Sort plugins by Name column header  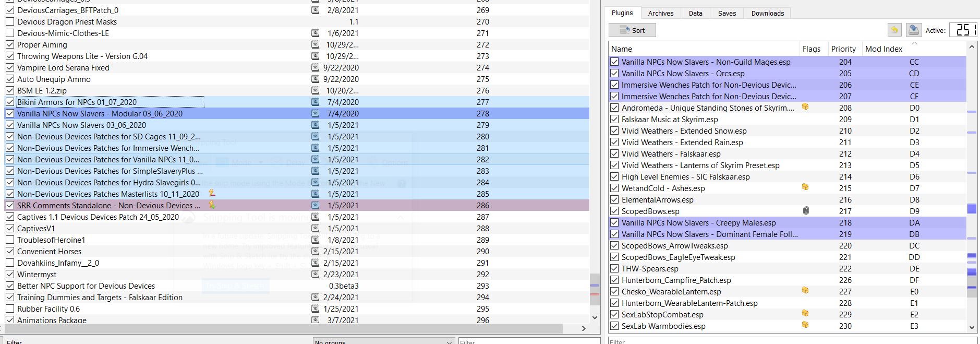[x=704, y=49]
